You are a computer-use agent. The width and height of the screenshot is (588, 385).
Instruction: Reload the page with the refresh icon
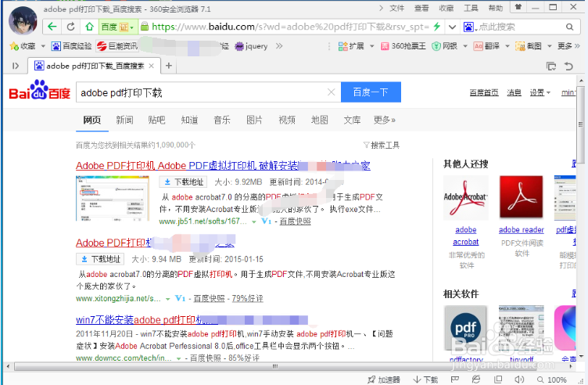pyautogui.click(x=70, y=27)
